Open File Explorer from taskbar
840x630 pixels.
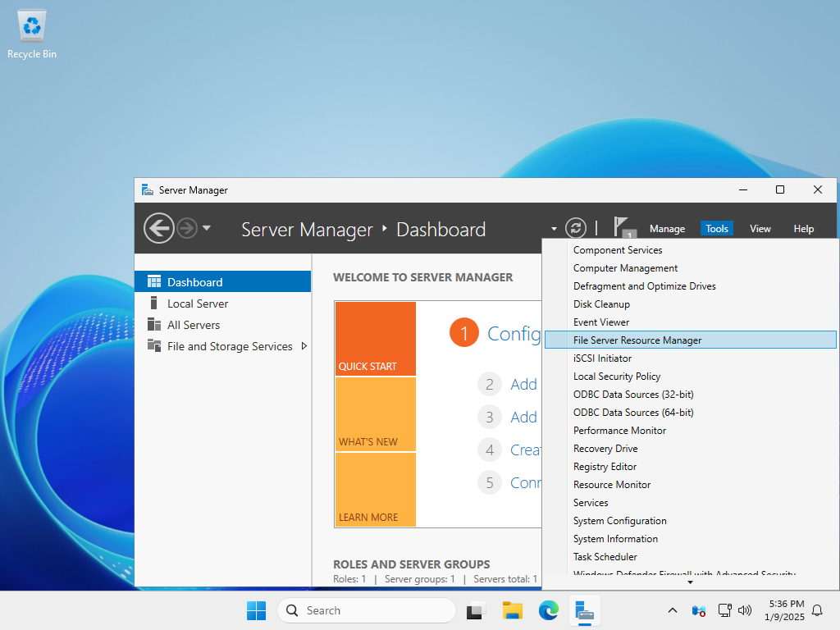coord(512,610)
